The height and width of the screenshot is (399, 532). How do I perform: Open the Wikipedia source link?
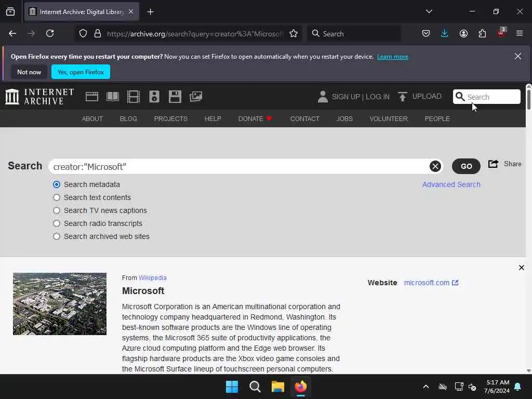(152, 278)
